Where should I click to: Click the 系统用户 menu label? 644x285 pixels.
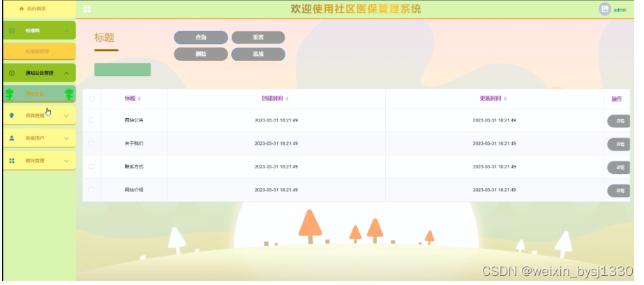coord(35,138)
